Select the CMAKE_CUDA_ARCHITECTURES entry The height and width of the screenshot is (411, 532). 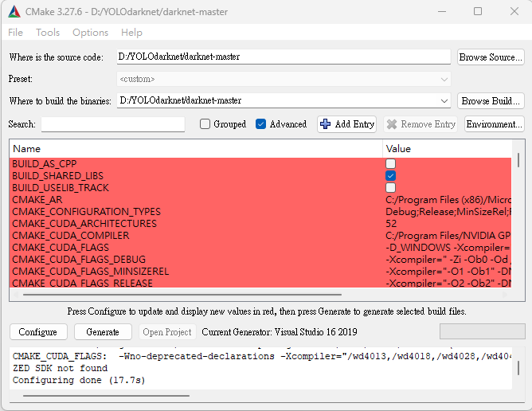pyautogui.click(x=84, y=224)
